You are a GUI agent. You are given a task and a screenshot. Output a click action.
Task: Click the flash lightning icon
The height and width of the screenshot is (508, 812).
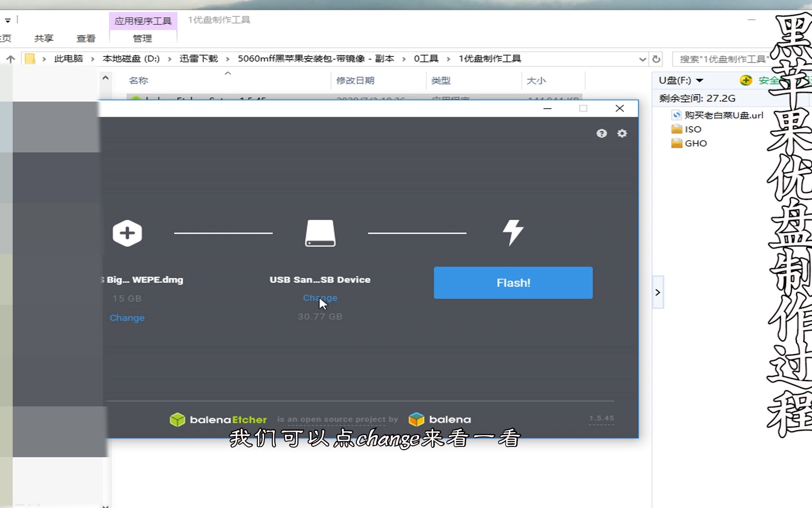[x=513, y=232]
